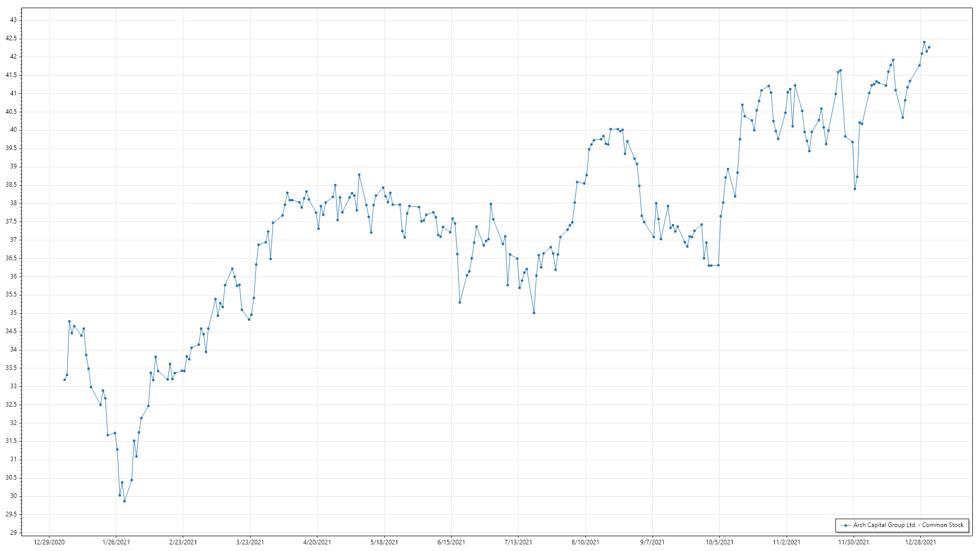Select the 12/28/2021 date axis label

click(x=921, y=542)
